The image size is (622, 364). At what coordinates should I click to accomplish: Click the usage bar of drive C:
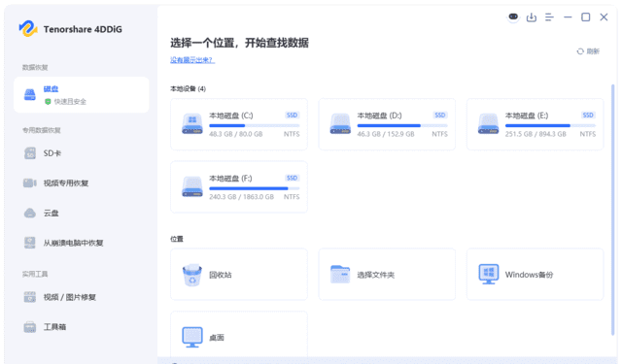coord(255,125)
